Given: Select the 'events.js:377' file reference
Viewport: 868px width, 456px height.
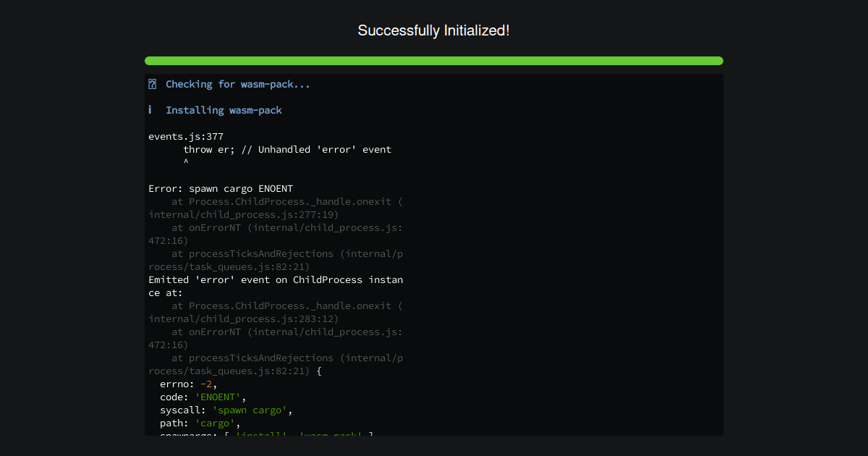Looking at the screenshot, I should pyautogui.click(x=185, y=136).
